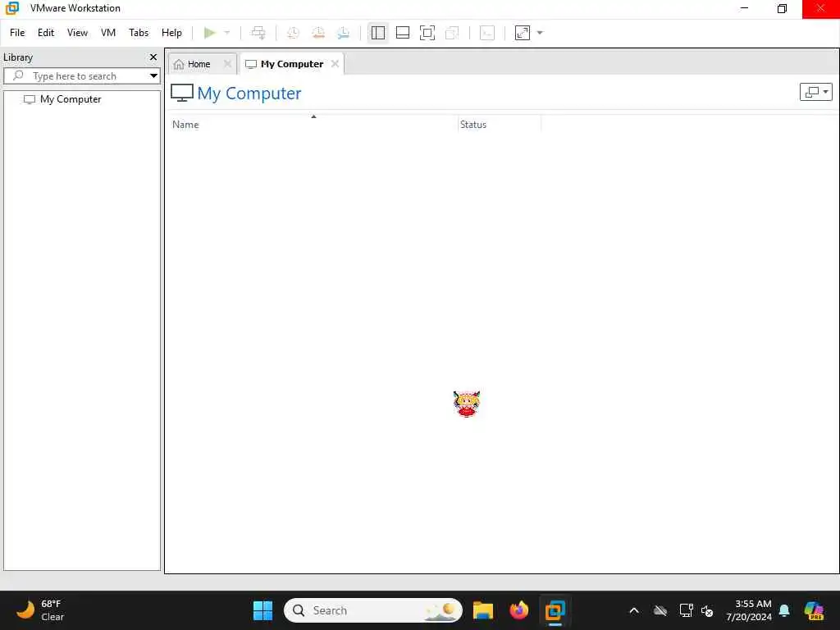Click the green Power On play button
The image size is (840, 630).
(x=209, y=33)
